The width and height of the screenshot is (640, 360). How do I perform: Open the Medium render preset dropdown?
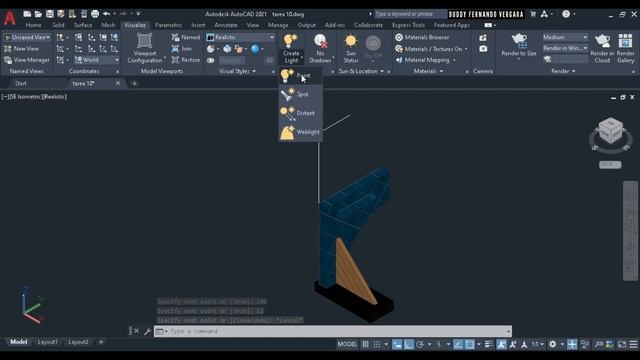click(x=565, y=37)
